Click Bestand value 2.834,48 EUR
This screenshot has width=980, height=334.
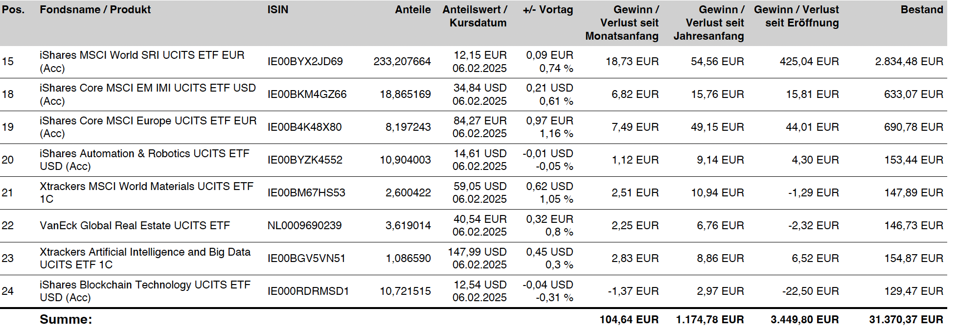[x=909, y=62]
